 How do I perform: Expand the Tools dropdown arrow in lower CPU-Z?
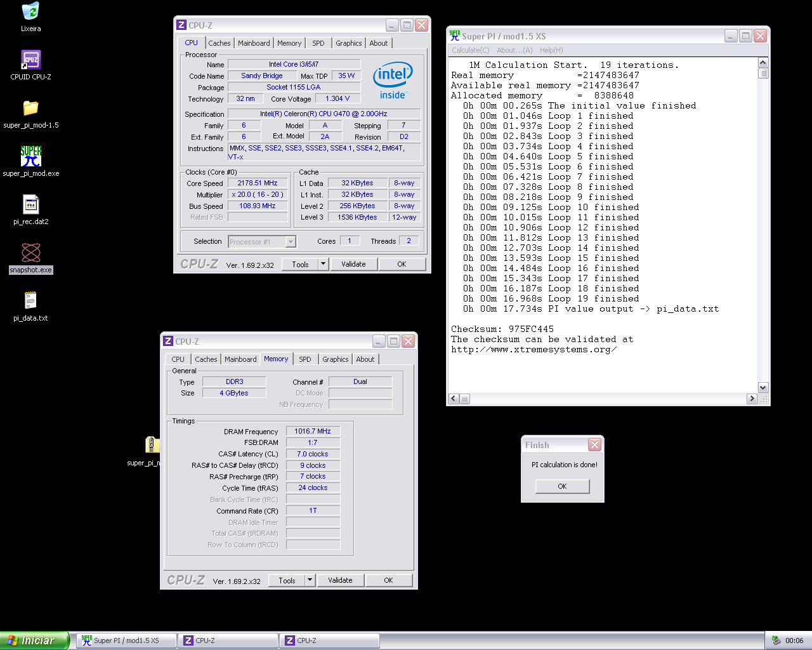[x=310, y=580]
